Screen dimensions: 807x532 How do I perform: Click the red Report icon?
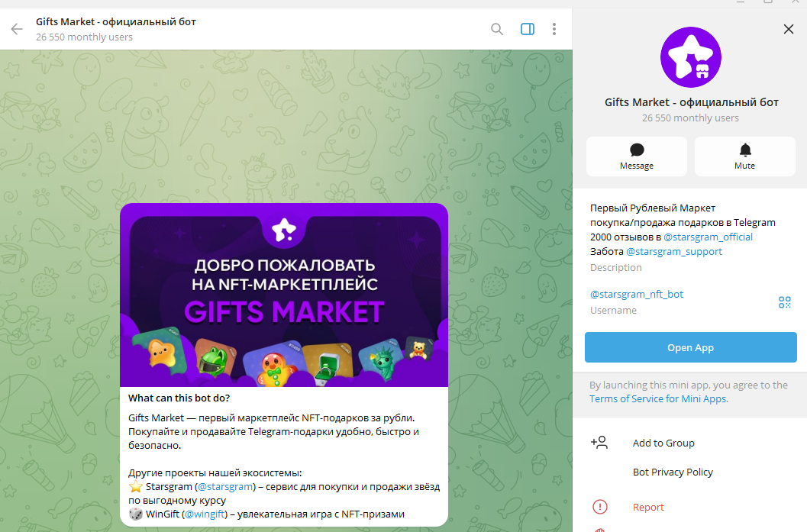[x=599, y=507]
